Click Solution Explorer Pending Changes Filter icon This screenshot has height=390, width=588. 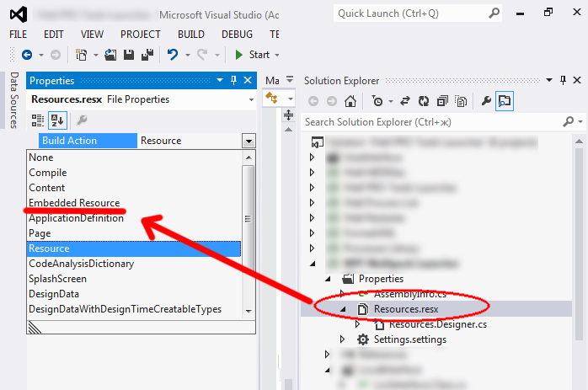pyautogui.click(x=377, y=101)
